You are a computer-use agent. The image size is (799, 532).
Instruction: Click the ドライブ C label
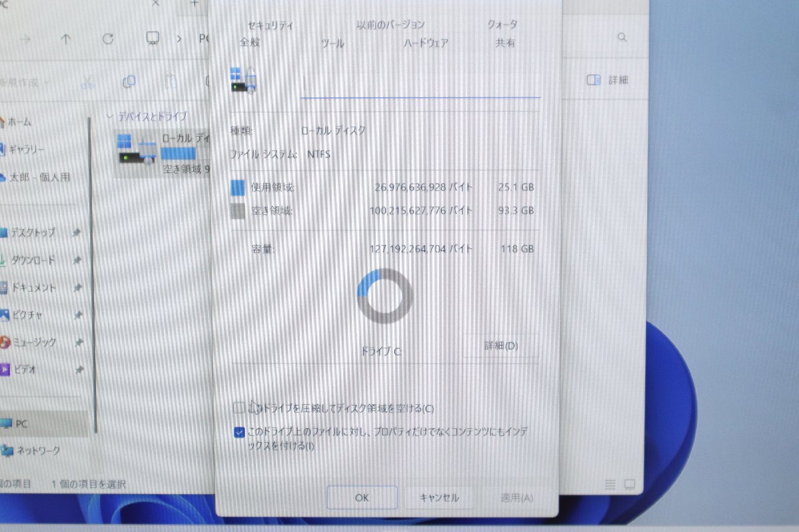click(382, 351)
